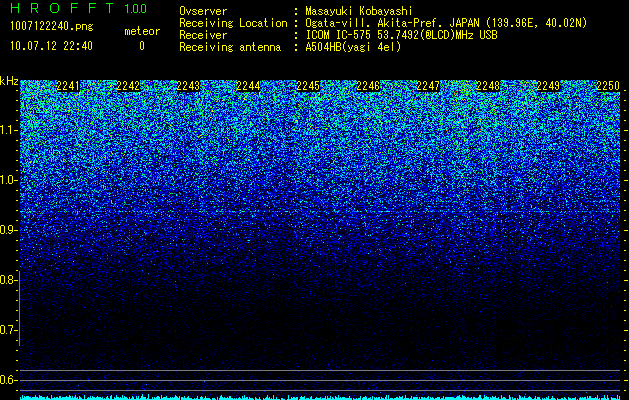Click the 2247 time marker
629x400 pixels.
tap(428, 86)
